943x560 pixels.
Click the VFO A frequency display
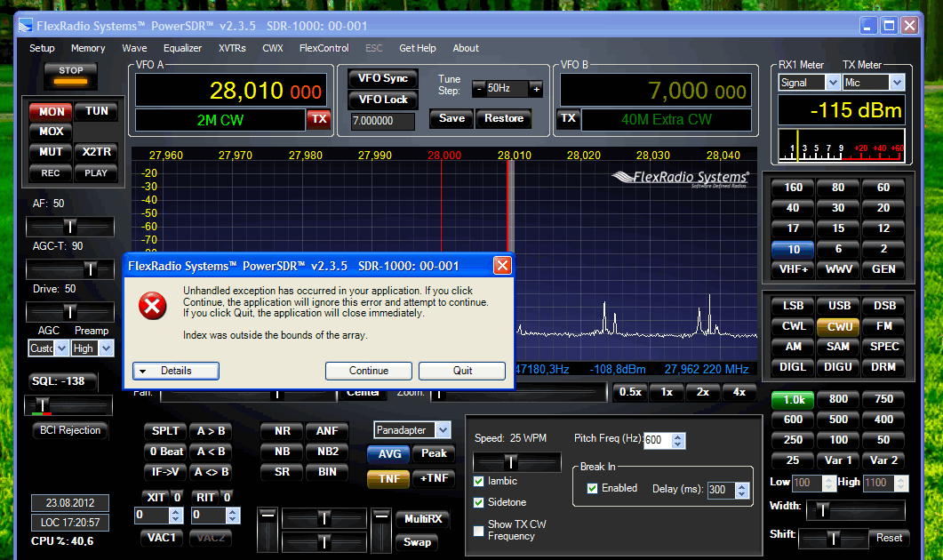231,91
